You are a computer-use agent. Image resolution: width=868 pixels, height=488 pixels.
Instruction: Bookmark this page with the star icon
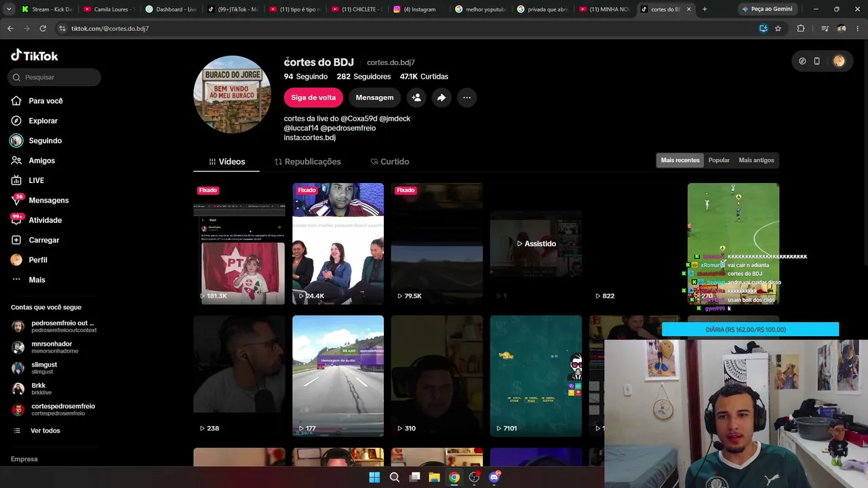point(778,28)
